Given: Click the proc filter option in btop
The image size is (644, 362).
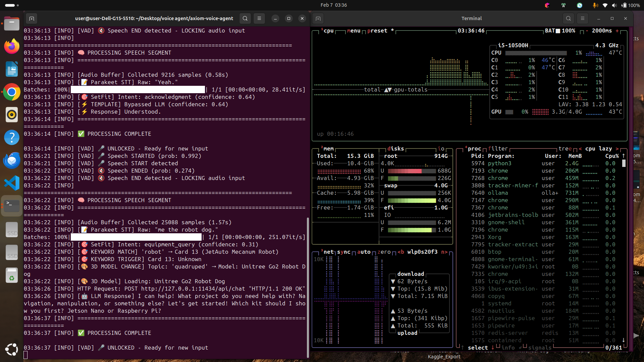Looking at the screenshot, I should coord(498,148).
